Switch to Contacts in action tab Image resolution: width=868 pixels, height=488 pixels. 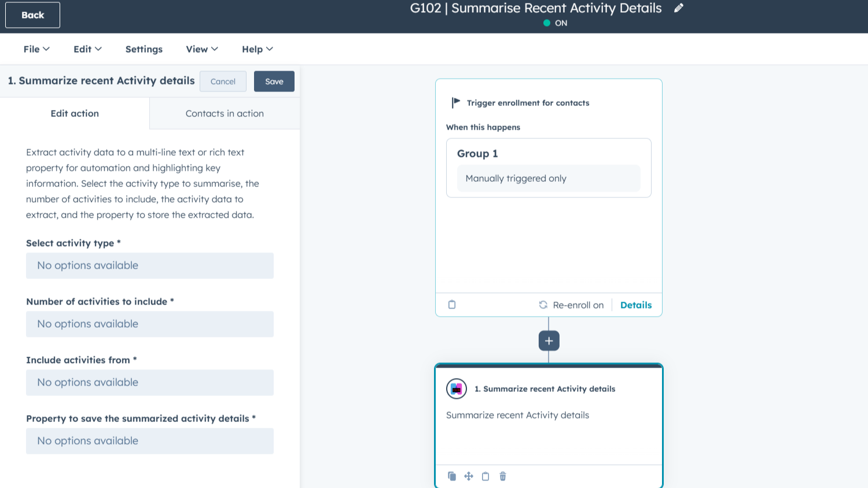tap(225, 113)
